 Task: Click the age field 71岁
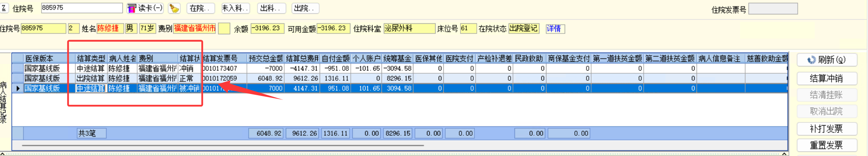(147, 28)
